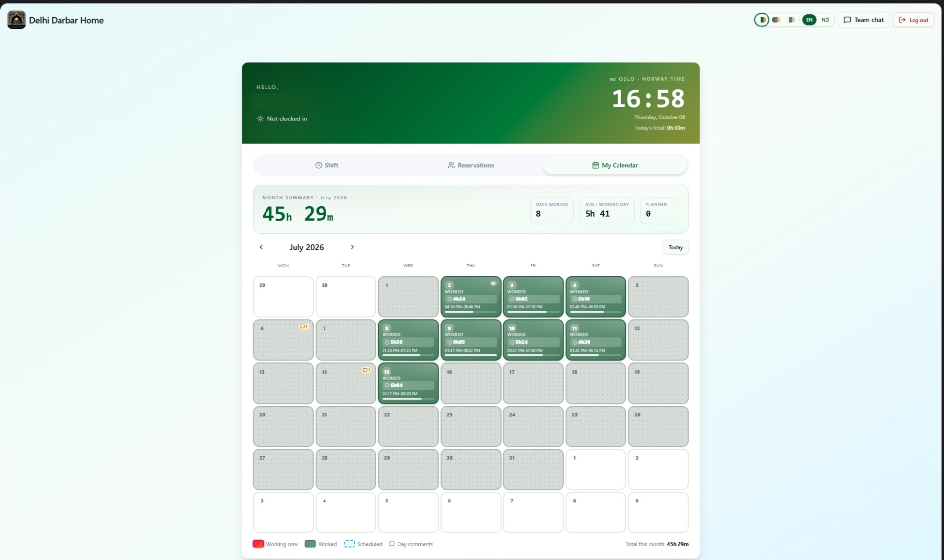This screenshot has width=944, height=560.
Task: Click the July 2026 month label
Action: click(306, 247)
